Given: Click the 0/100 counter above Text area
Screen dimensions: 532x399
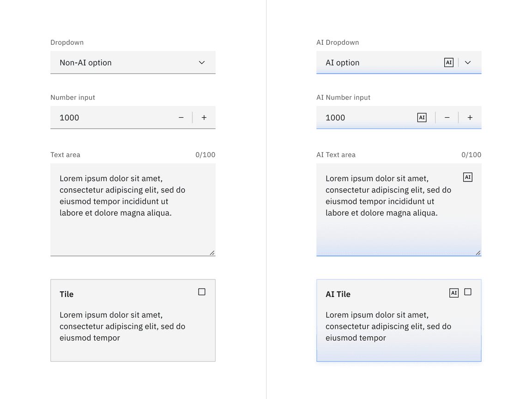Looking at the screenshot, I should pyautogui.click(x=205, y=155).
